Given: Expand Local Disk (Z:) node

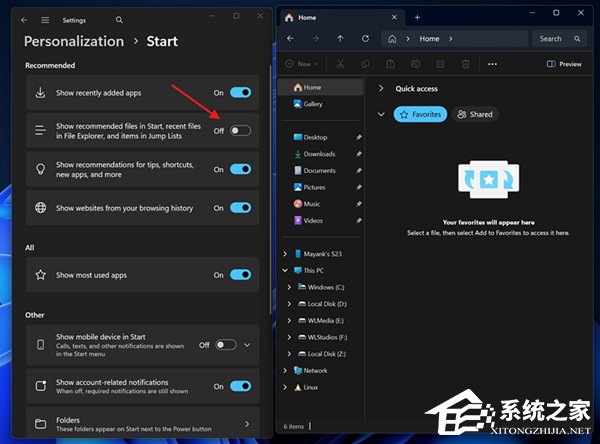Looking at the screenshot, I should [x=289, y=354].
